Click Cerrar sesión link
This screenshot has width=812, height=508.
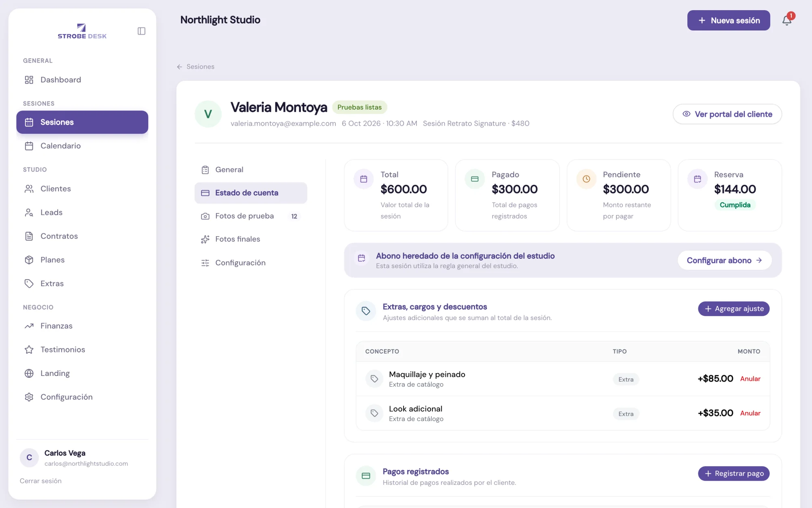point(41,481)
